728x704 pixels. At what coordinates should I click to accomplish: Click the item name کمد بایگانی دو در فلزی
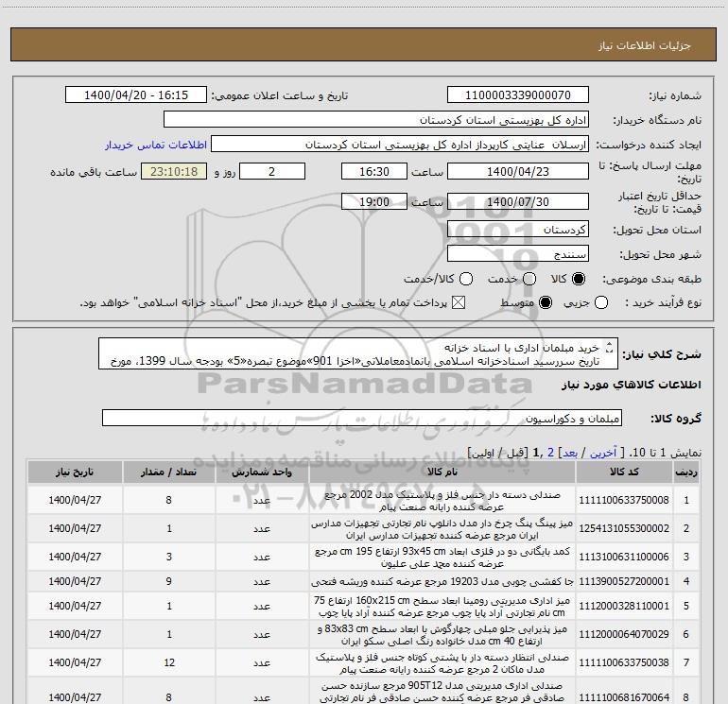tap(442, 558)
